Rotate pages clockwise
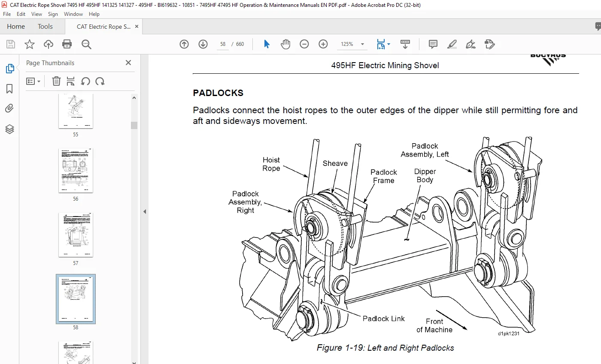601x364 pixels. pos(100,81)
